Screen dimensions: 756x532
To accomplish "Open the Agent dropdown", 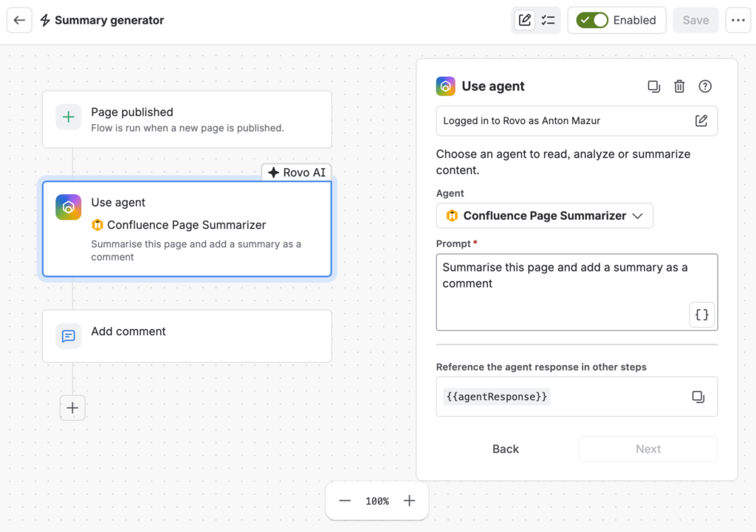I will coord(544,216).
